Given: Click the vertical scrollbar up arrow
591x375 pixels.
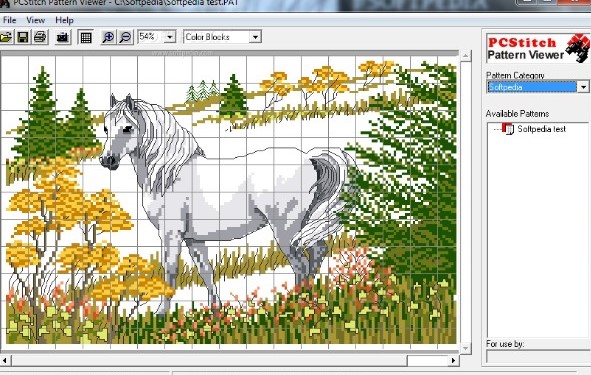Looking at the screenshot, I should tap(465, 56).
